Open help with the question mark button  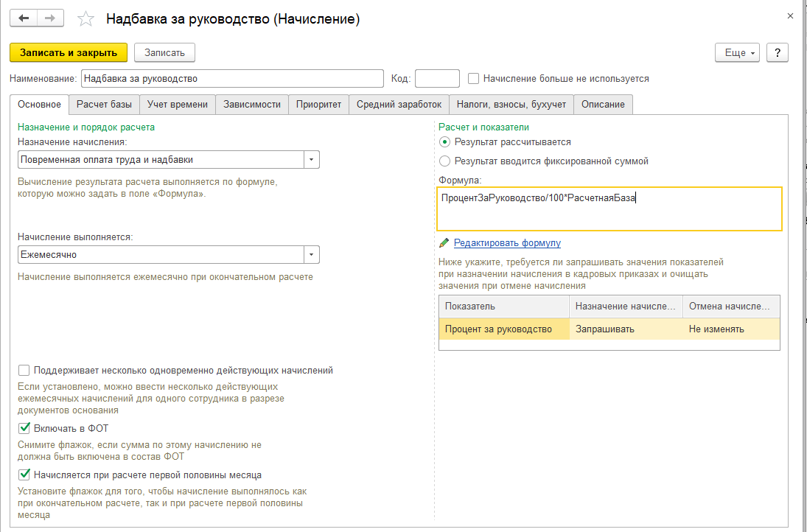point(778,52)
